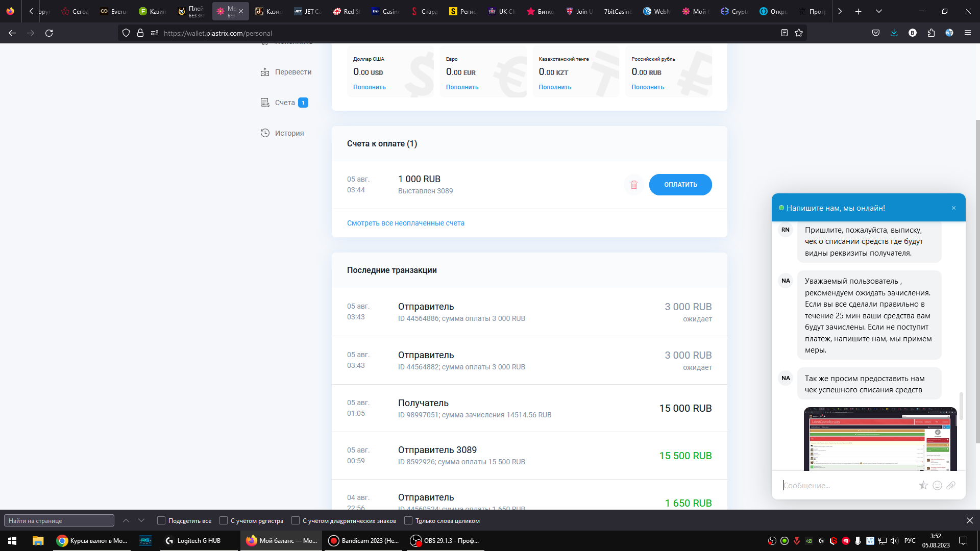The height and width of the screenshot is (551, 980).
Task: Switch to the JET Casino tab
Action: pos(308,11)
